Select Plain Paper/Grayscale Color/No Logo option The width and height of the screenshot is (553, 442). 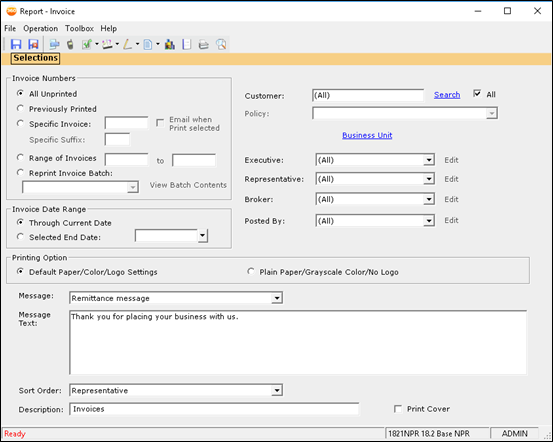250,272
